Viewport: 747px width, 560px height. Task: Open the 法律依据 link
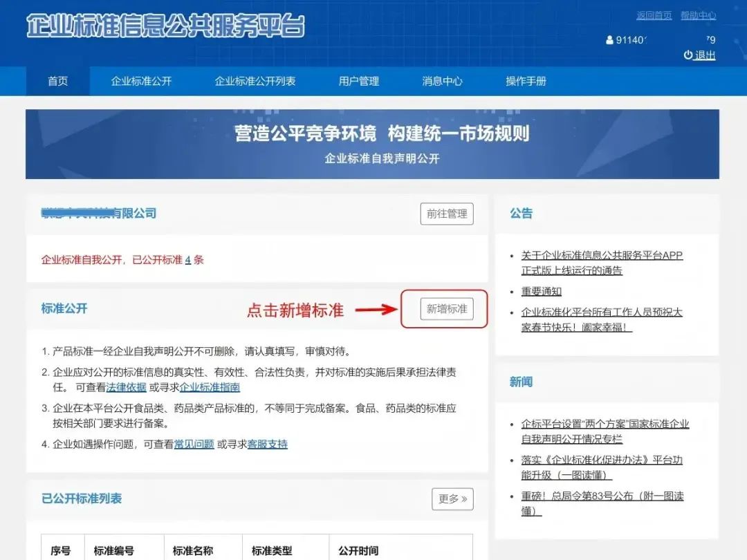[x=127, y=387]
